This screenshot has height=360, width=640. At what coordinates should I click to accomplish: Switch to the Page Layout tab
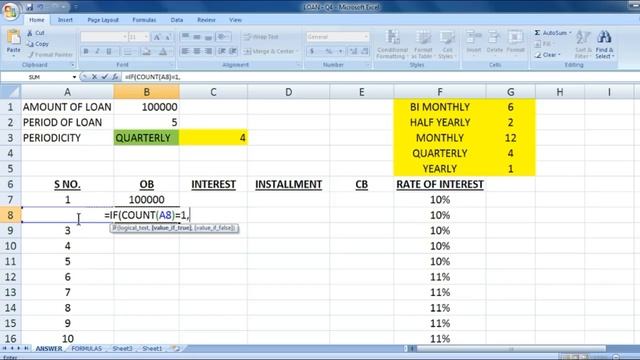coord(103,20)
